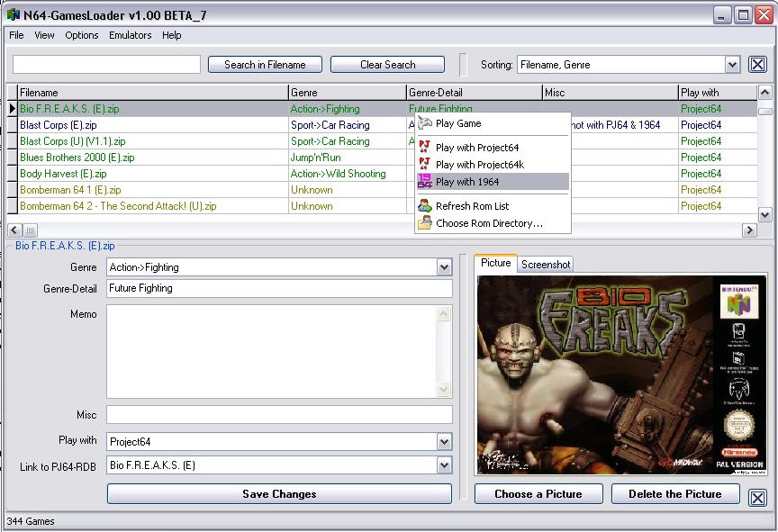This screenshot has width=778, height=532.
Task: Click the X icon next to Sorting dropdown
Action: point(757,65)
